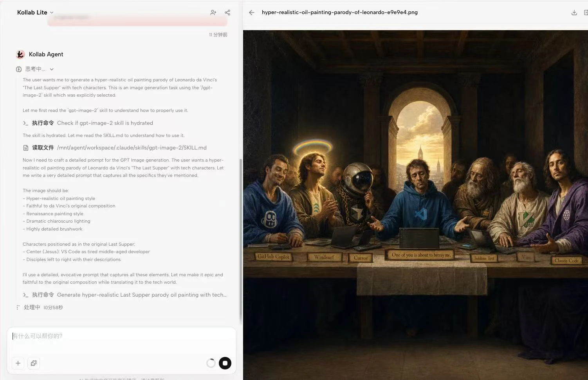The width and height of the screenshot is (588, 380).
Task: Click the '- Dramatic chiaroscuro lighting' line
Action: (56, 221)
